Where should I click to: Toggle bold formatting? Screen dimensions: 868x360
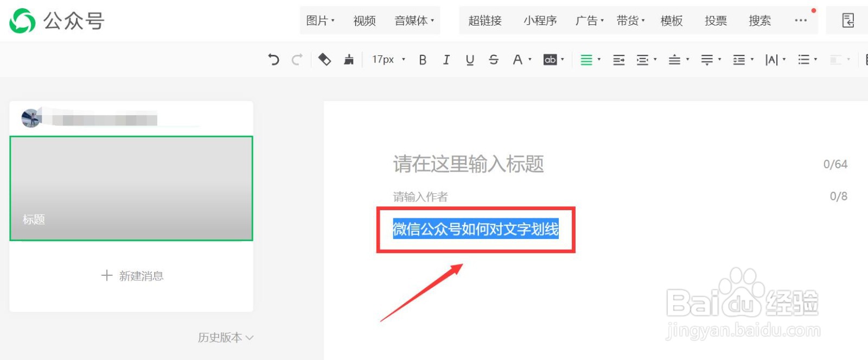[x=423, y=60]
